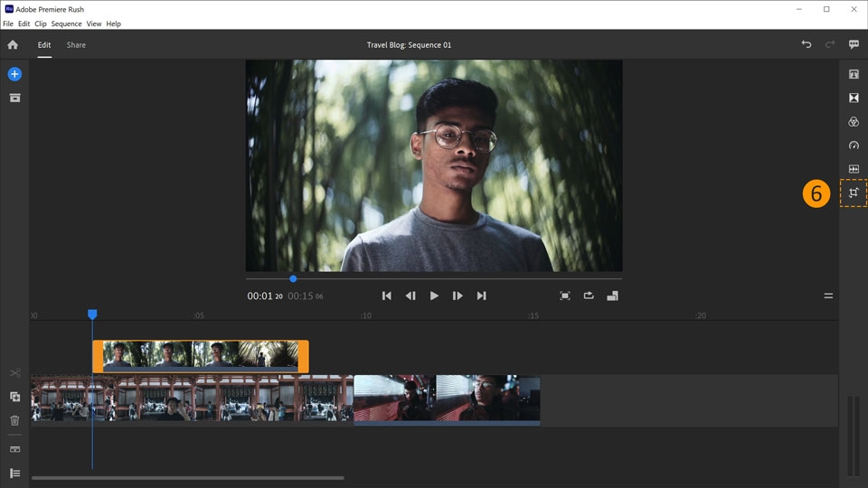Minimize the Premiere Rush window
The width and height of the screenshot is (868, 488).
click(x=798, y=9)
